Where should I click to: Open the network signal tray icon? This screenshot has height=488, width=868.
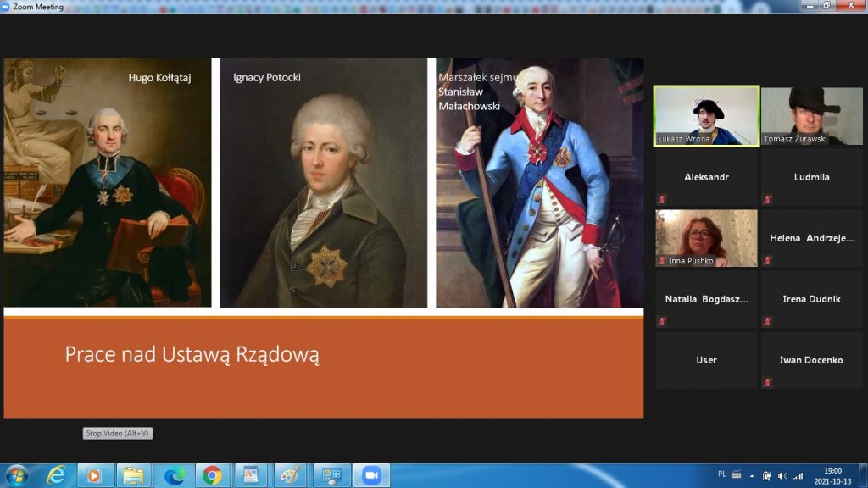point(798,475)
